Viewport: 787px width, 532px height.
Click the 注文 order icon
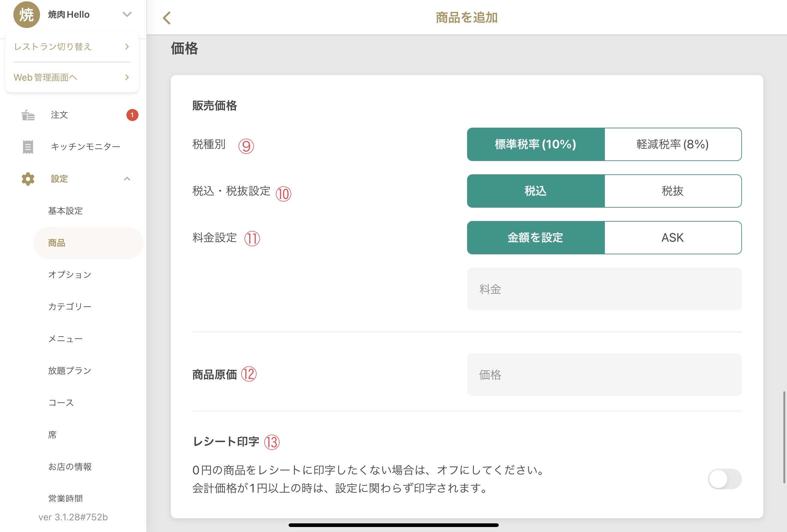tap(28, 115)
